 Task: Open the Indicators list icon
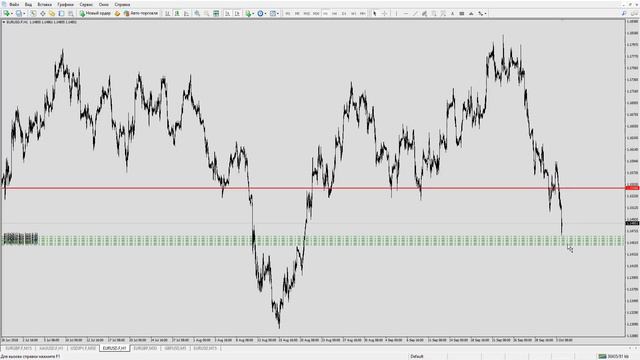click(248, 13)
